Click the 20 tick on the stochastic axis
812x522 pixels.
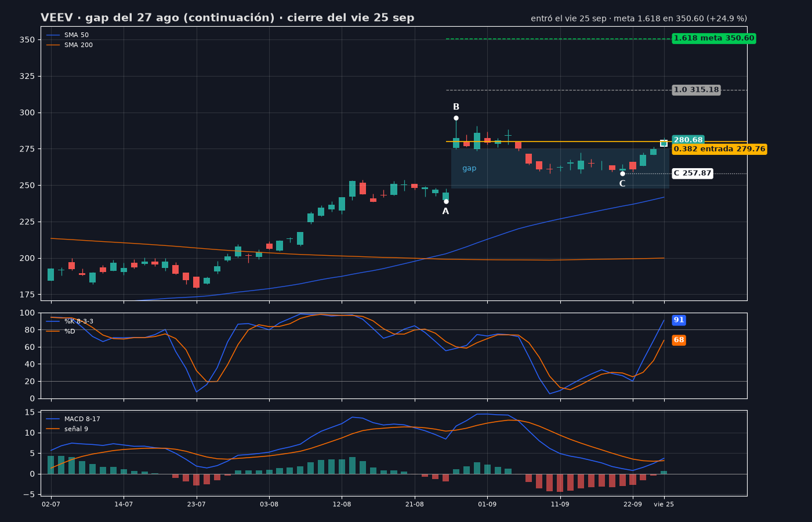(x=30, y=382)
